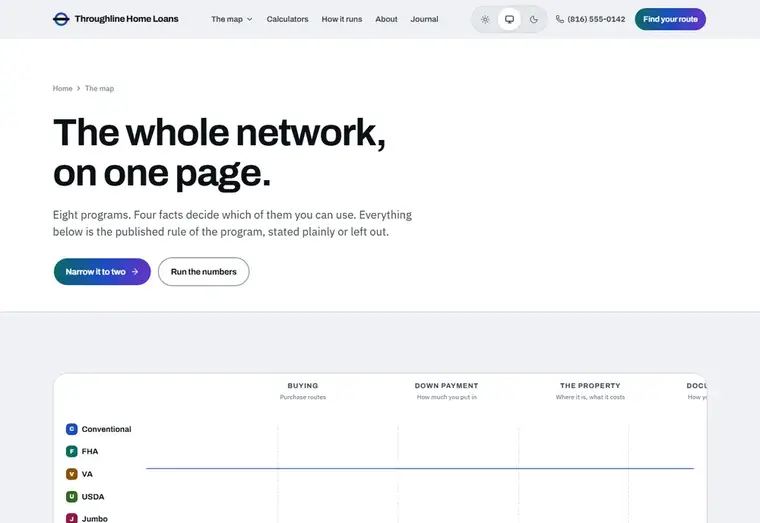This screenshot has width=760, height=523.
Task: Click the blue route line in map
Action: (420, 468)
